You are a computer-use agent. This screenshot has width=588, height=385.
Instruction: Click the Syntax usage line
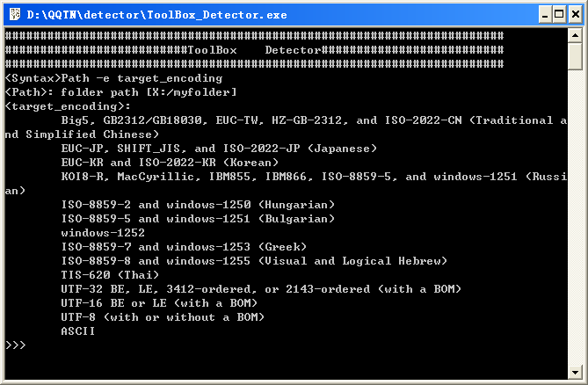tap(114, 78)
